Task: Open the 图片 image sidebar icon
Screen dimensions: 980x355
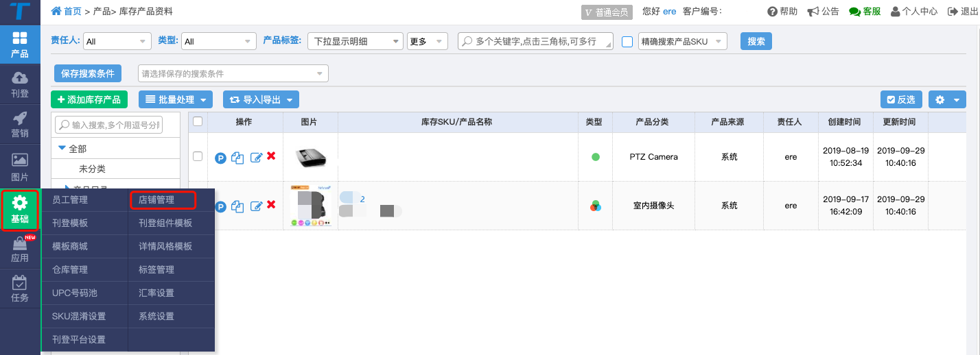Action: (x=20, y=165)
